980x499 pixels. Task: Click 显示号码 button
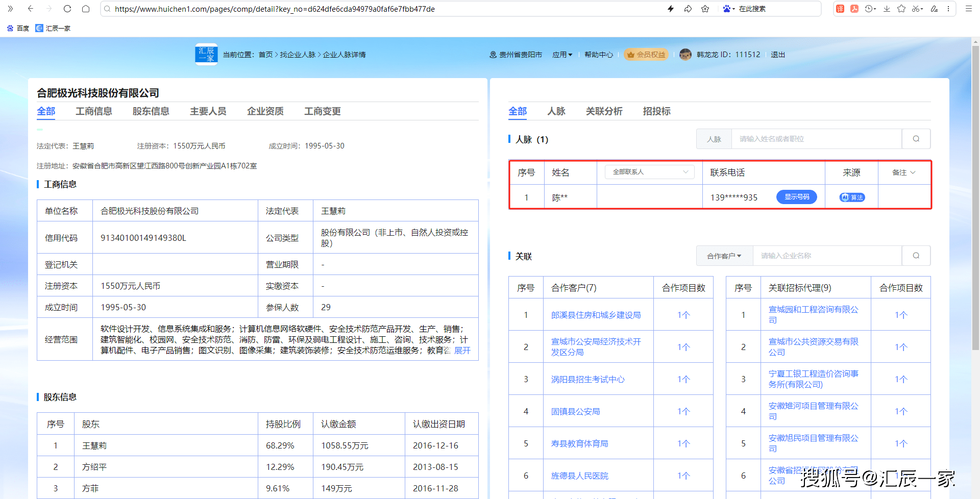(x=797, y=197)
